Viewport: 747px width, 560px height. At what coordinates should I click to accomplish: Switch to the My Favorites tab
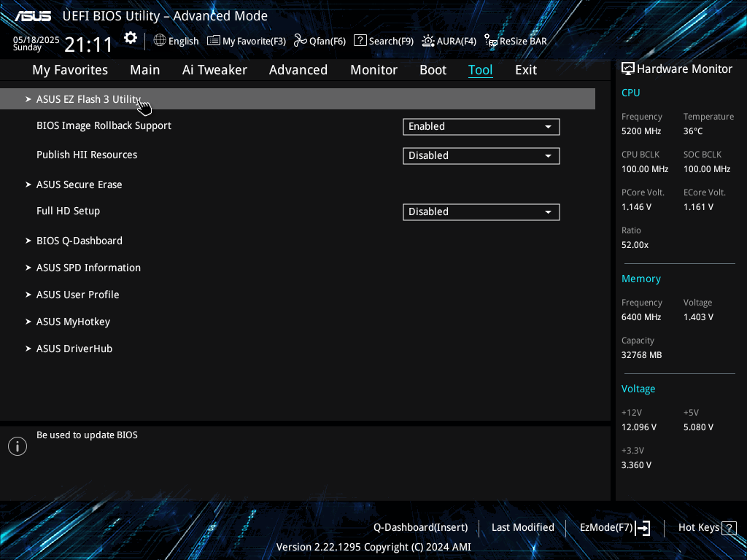(x=70, y=70)
